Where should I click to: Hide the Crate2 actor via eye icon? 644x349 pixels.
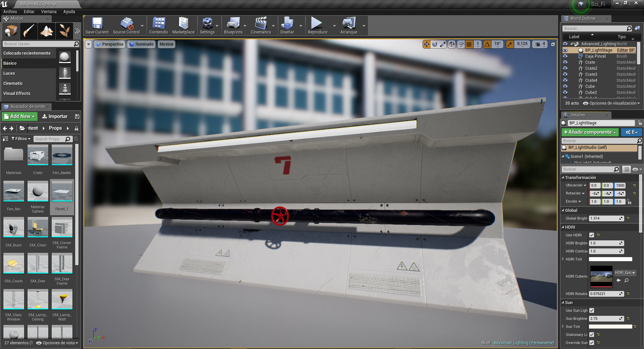coord(565,68)
